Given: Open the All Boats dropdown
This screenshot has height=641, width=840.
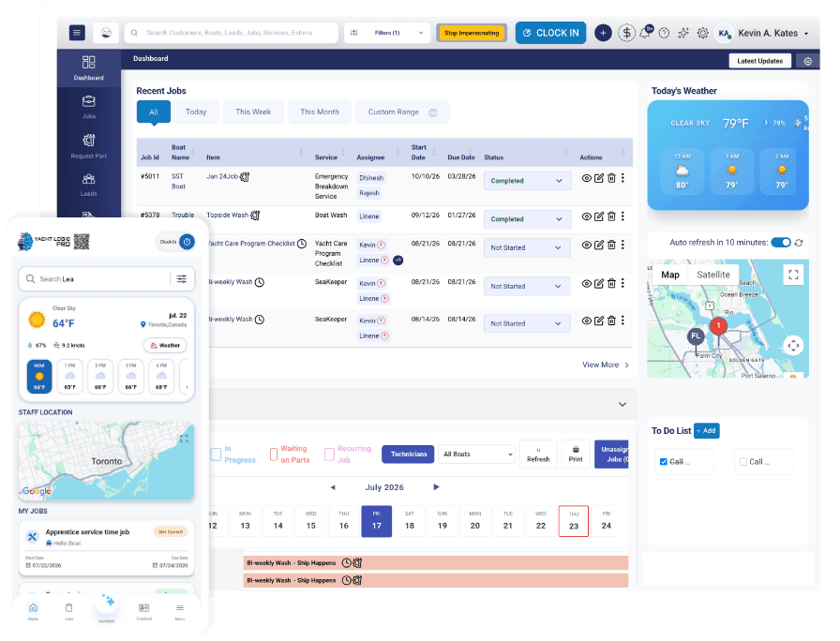Looking at the screenshot, I should click(x=476, y=455).
